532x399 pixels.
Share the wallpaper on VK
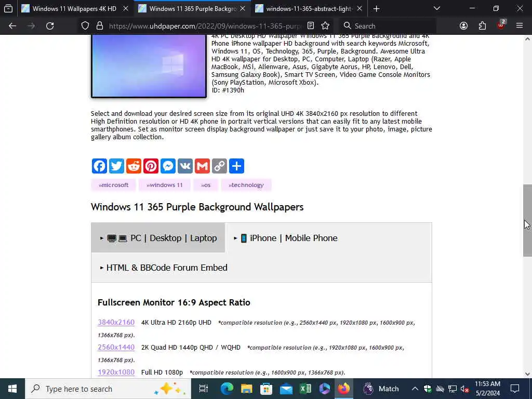(x=185, y=166)
